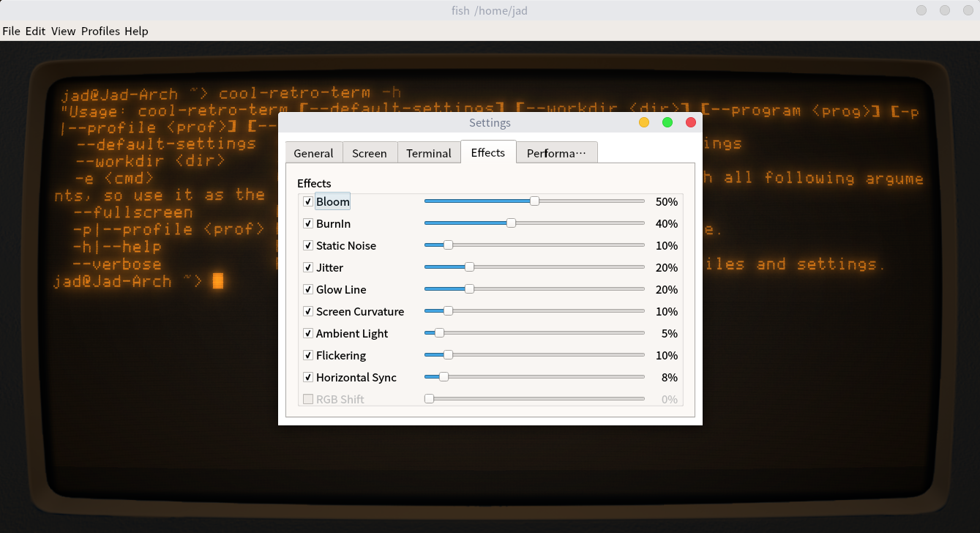This screenshot has height=533, width=980.
Task: Close the Settings dialog with red button
Action: click(x=690, y=122)
